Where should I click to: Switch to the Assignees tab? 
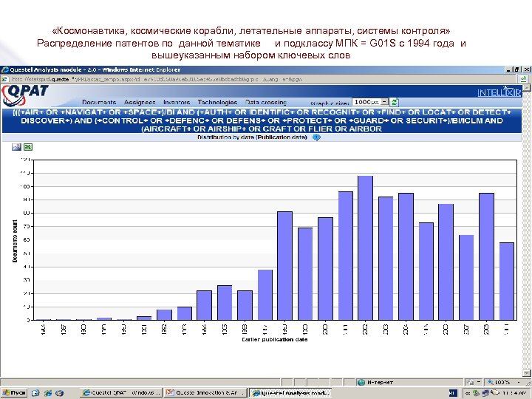pos(140,102)
